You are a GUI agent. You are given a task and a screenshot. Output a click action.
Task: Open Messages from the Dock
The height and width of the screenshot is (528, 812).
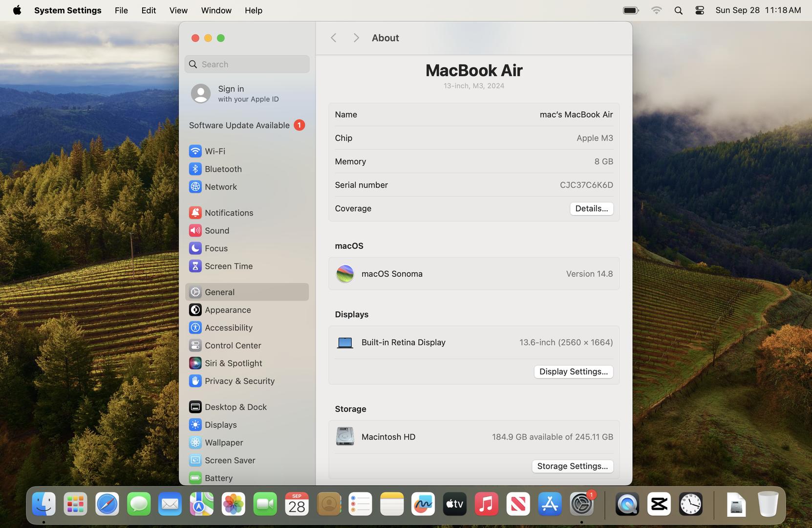click(139, 504)
